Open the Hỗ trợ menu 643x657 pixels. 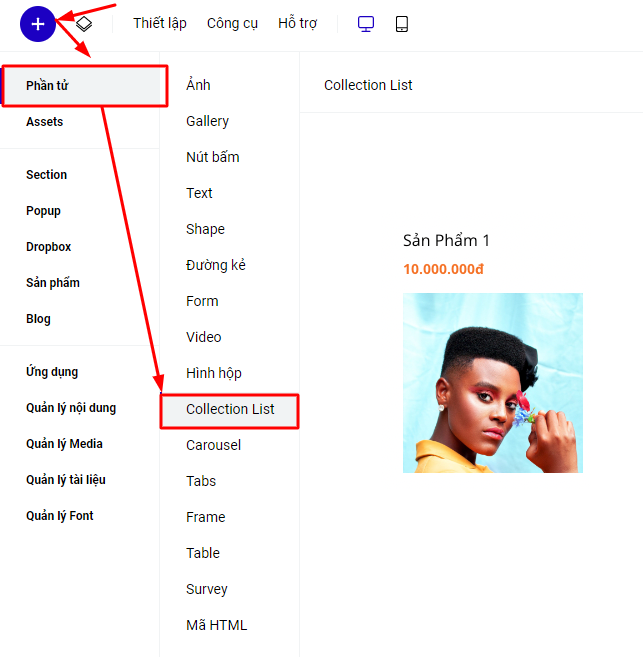297,24
